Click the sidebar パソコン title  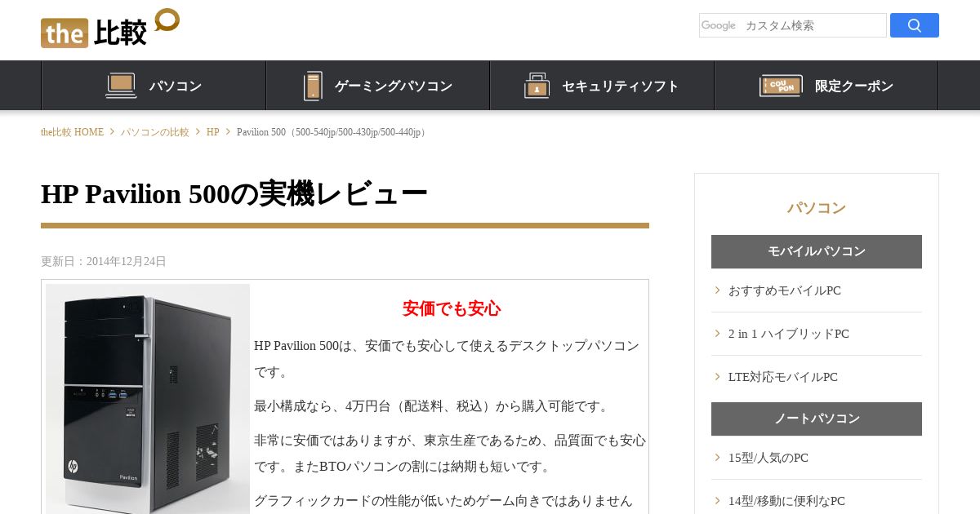pos(817,208)
